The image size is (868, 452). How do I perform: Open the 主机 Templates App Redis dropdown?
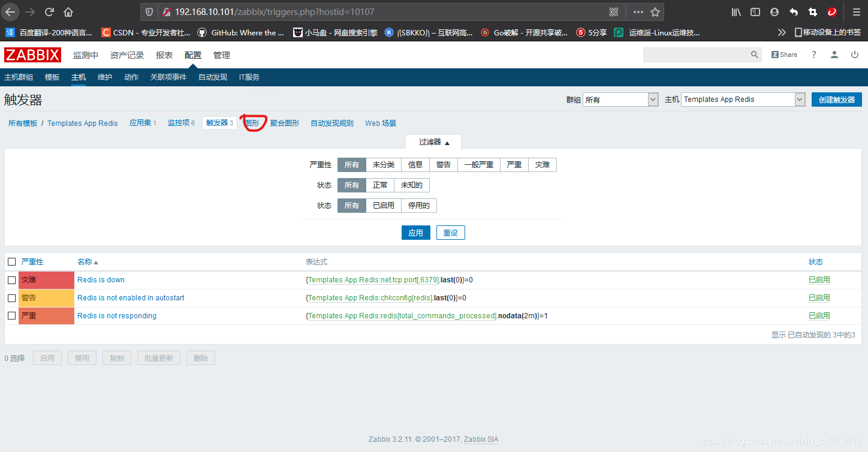click(743, 100)
